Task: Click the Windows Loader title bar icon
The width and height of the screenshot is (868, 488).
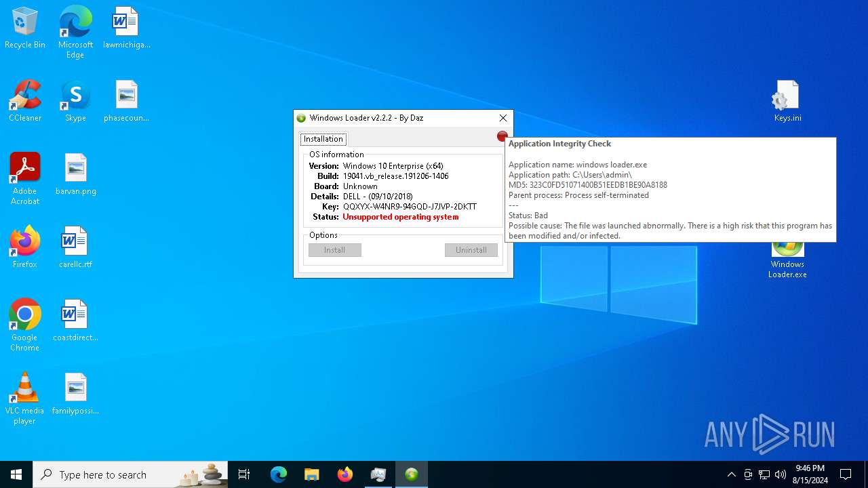Action: pyautogui.click(x=302, y=118)
